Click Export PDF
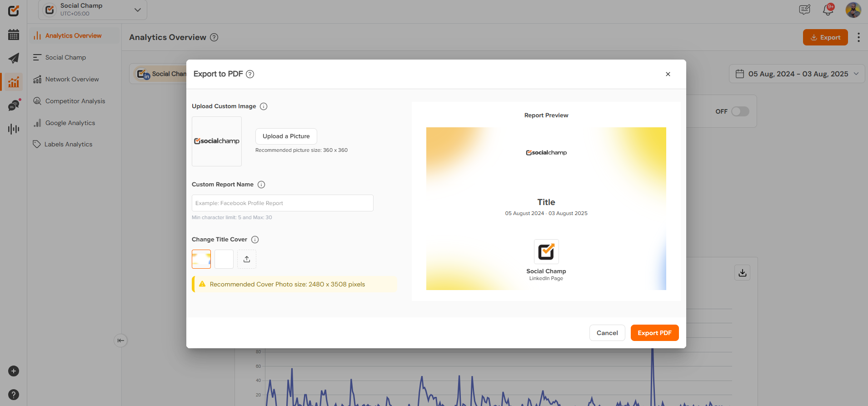868x406 pixels. point(654,333)
